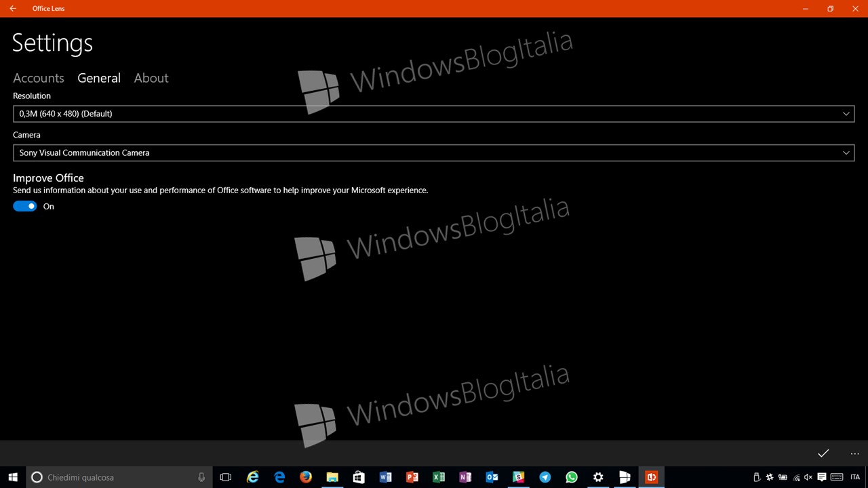The width and height of the screenshot is (868, 488).
Task: Launch Microsoft Edge from the taskbar
Action: pyautogui.click(x=279, y=477)
